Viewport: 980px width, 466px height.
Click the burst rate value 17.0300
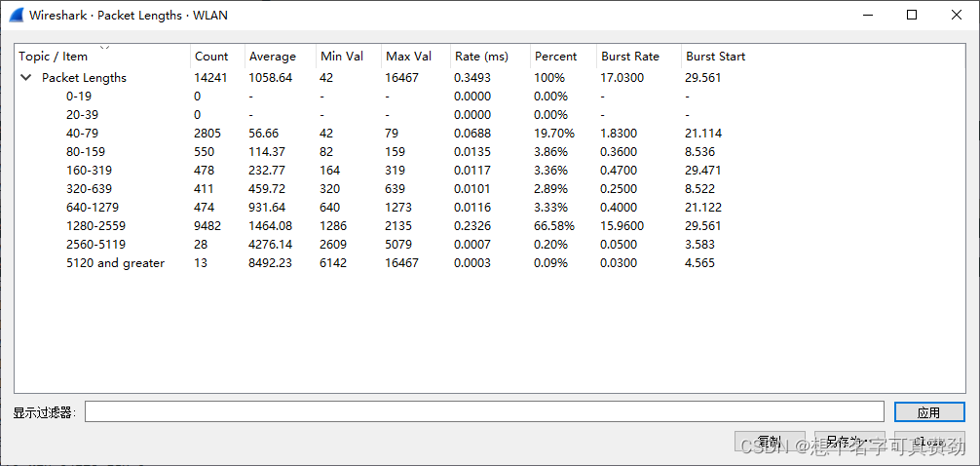pyautogui.click(x=622, y=78)
